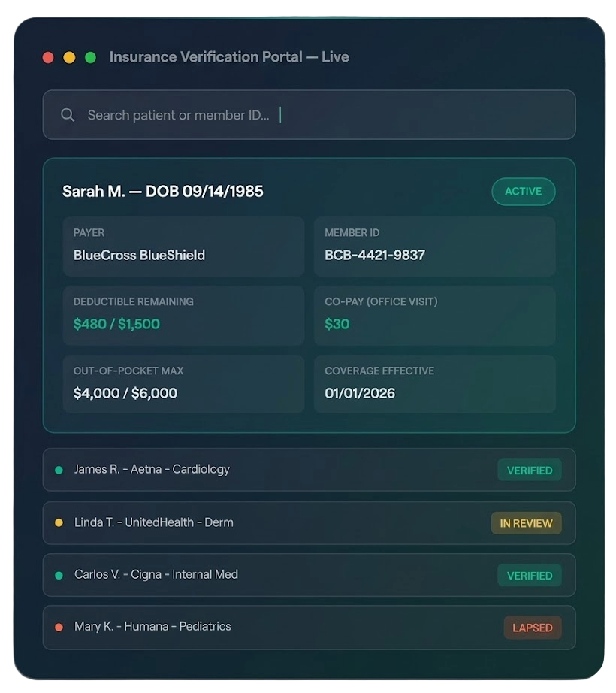Click the red status dot beside Mary K.
Screen dimensions: 616x693
point(59,627)
